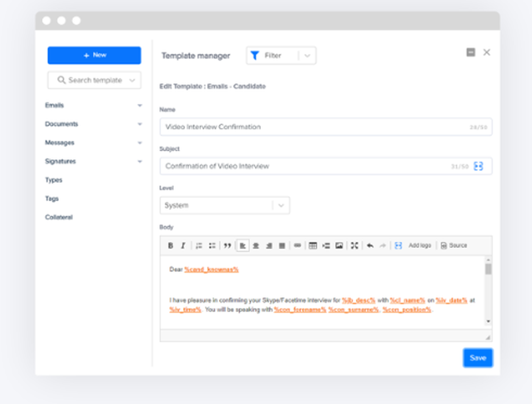Minimize the Template manager panel
The height and width of the screenshot is (404, 532).
tap(471, 52)
